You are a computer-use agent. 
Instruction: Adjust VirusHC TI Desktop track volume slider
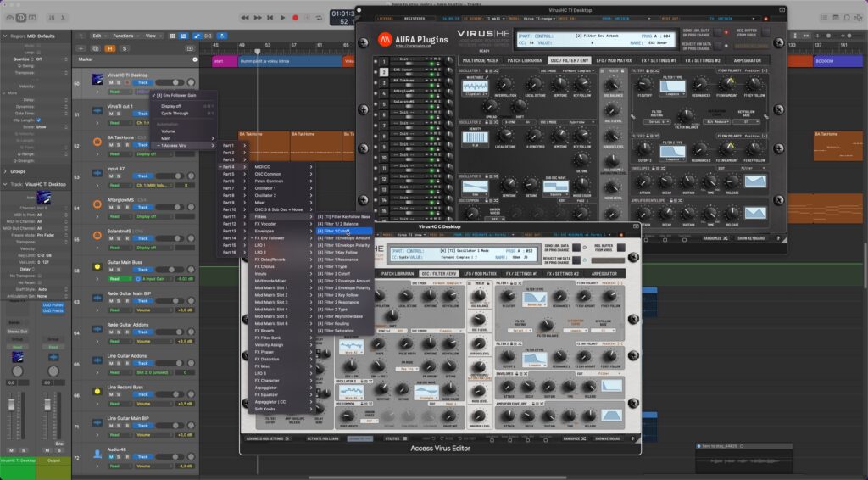171,82
